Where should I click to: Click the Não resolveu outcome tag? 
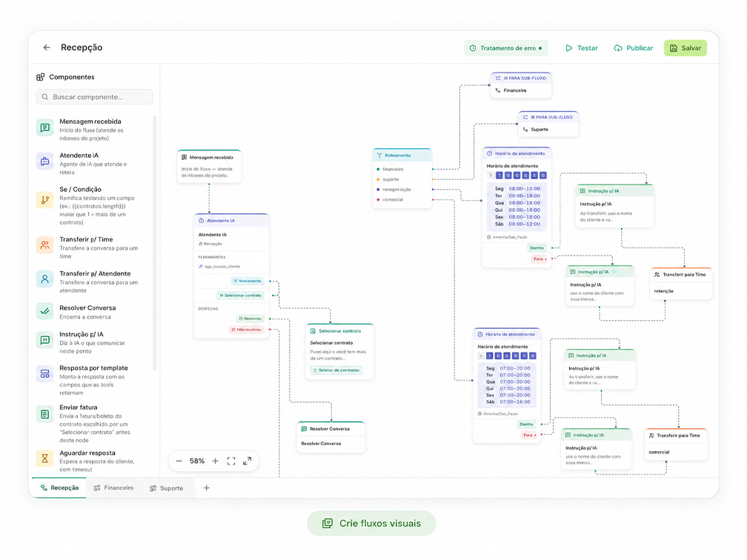tap(247, 330)
